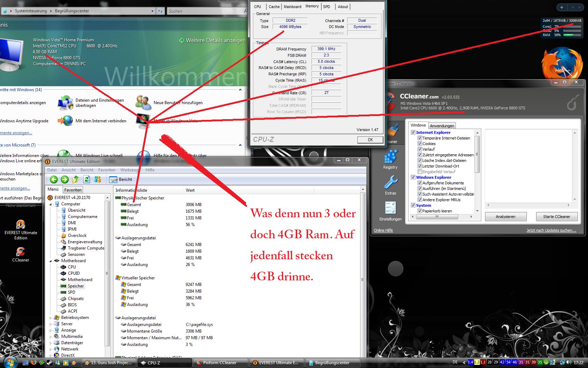Collapse Motherboard node in EVEREST tree

(x=50, y=261)
